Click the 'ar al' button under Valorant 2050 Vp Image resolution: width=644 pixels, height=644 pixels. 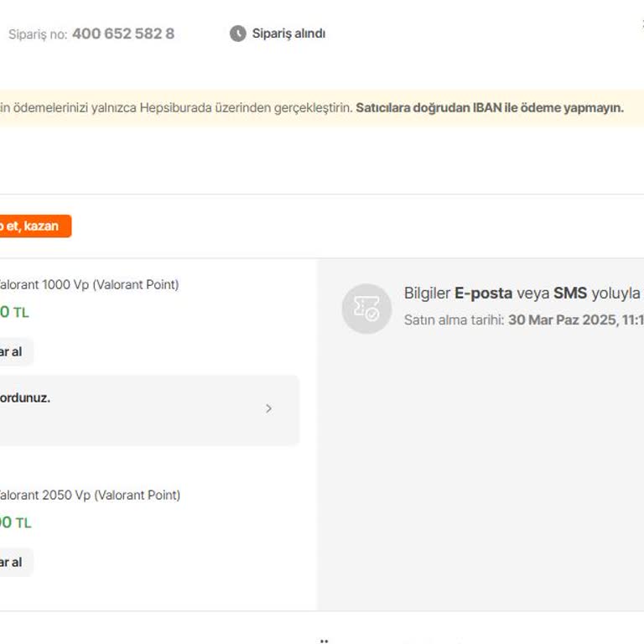coord(16,562)
